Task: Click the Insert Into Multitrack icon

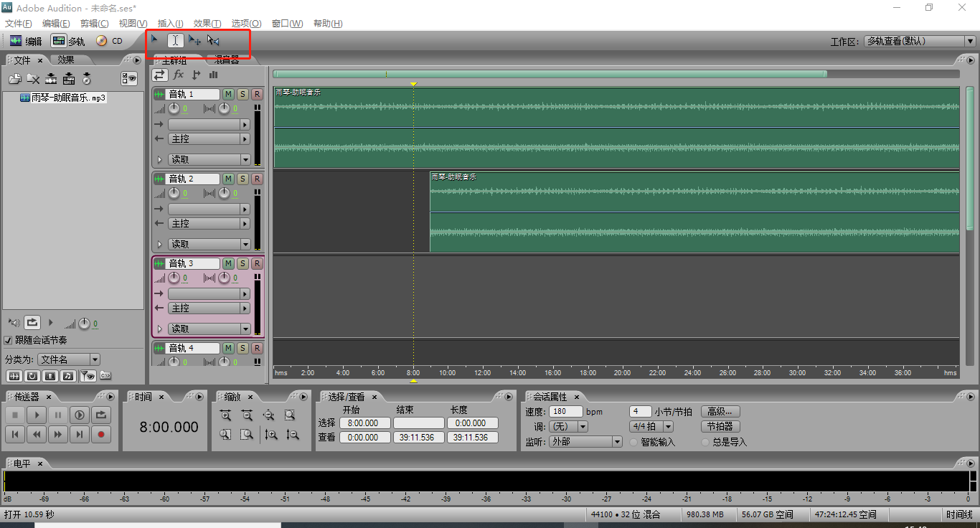Action: click(x=69, y=79)
